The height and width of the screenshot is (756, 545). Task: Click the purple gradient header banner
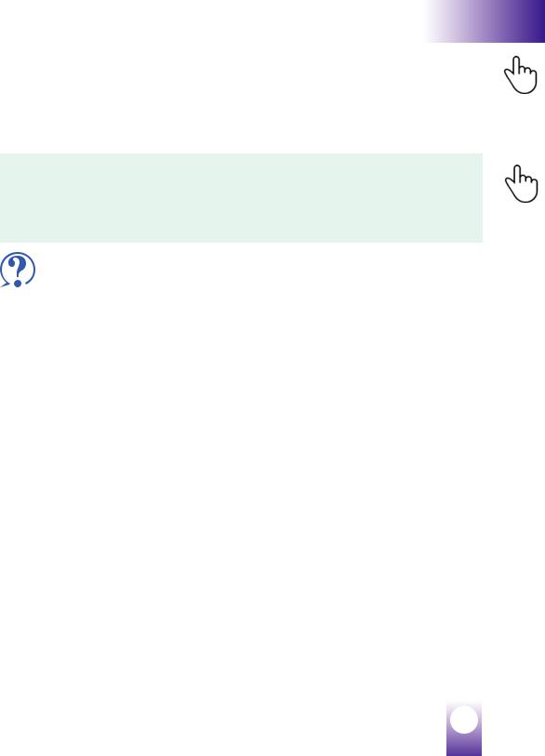tap(485, 21)
